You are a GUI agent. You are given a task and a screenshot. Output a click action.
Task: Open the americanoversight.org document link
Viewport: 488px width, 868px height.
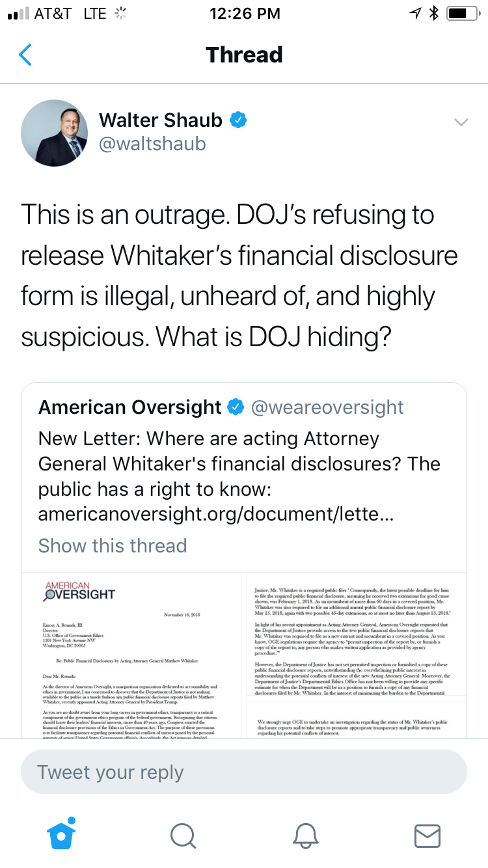(x=215, y=514)
